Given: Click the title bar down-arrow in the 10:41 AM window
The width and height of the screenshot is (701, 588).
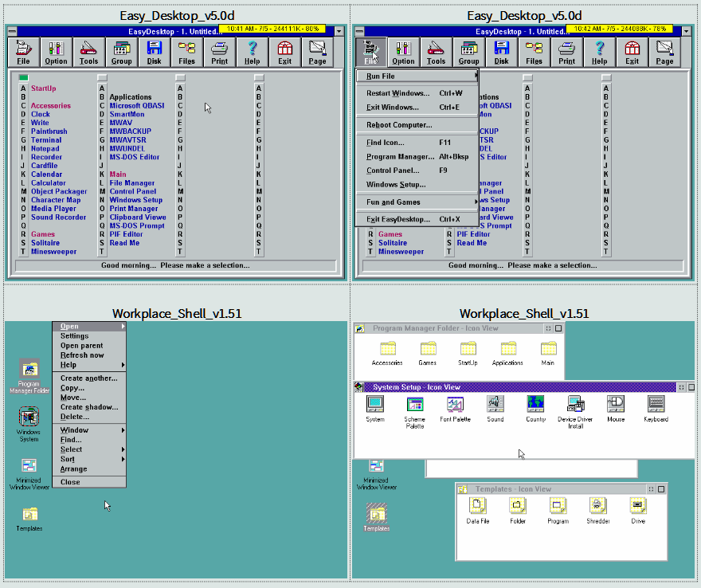Looking at the screenshot, I should pos(339,31).
